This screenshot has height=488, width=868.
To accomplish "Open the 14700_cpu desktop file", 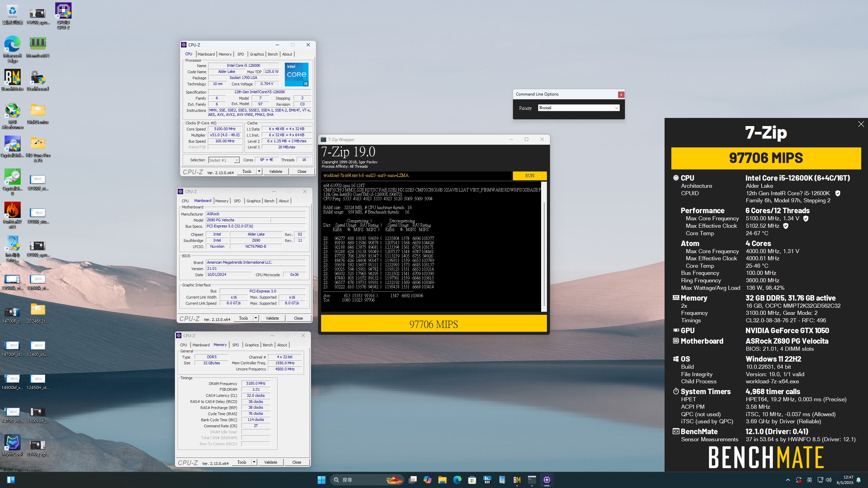I will click(38, 16).
